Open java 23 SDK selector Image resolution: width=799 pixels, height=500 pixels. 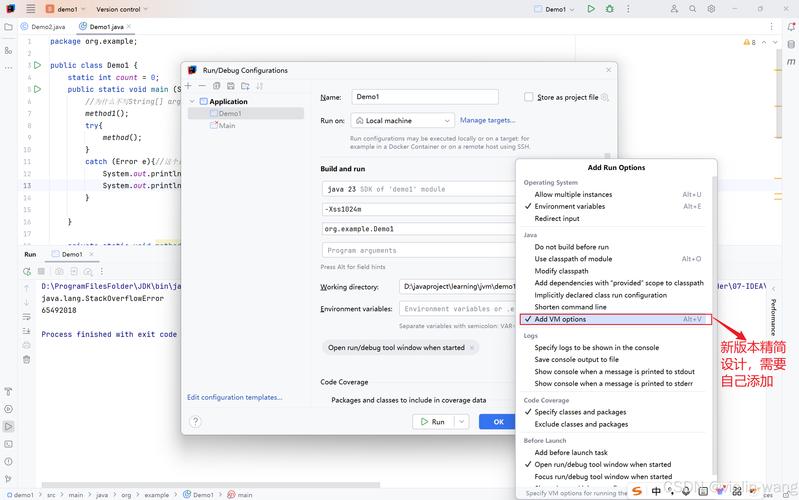pyautogui.click(x=419, y=189)
